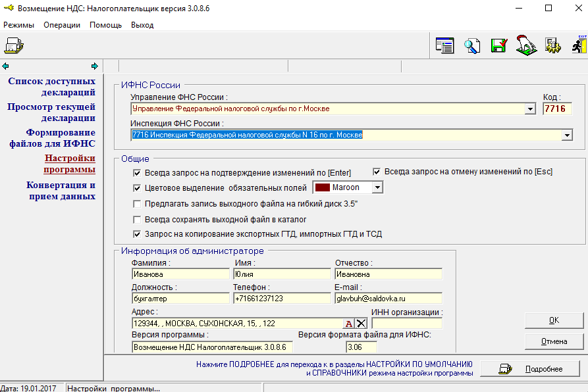Viewport: 588px width, 392px height.
Task: Open the Maroon color dropdown arrow
Action: pos(377,187)
